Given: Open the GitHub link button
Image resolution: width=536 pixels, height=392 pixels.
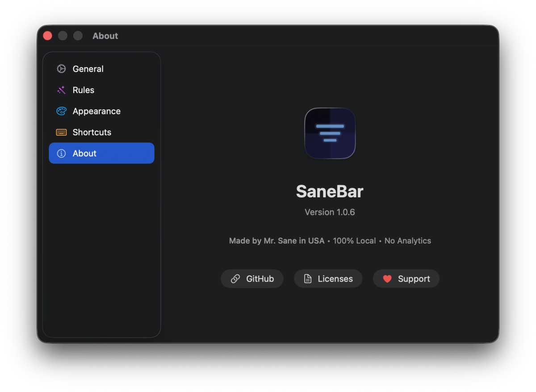Looking at the screenshot, I should [x=252, y=279].
